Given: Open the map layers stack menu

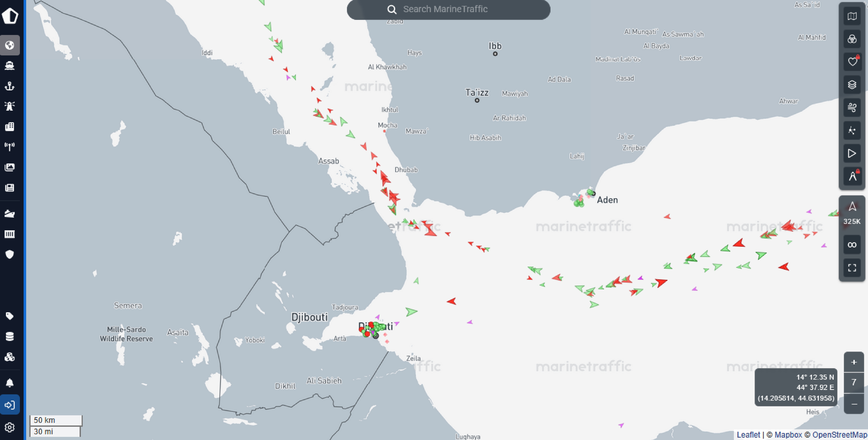Looking at the screenshot, I should click(852, 85).
